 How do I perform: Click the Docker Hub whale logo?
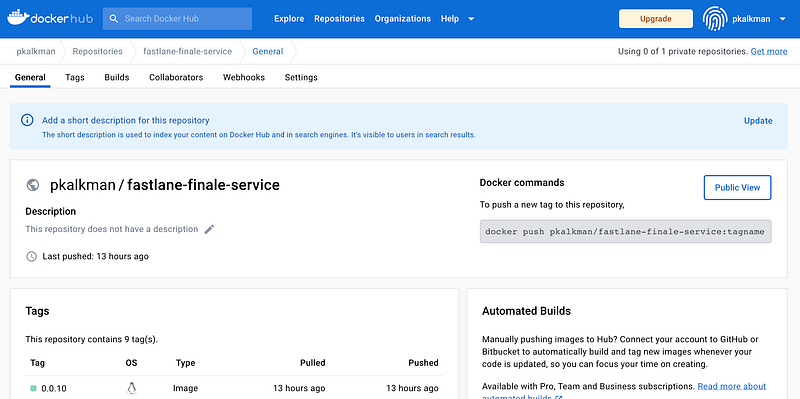coord(18,18)
